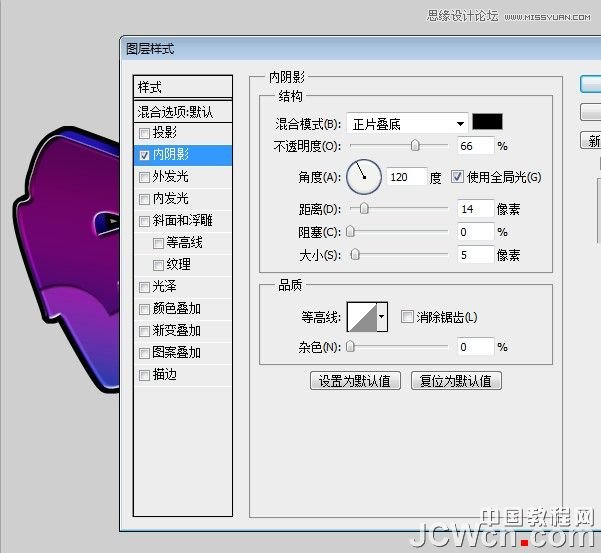601x553 pixels.
Task: Enable the 图案叠加 pattern overlay checkbox
Action: coord(144,353)
